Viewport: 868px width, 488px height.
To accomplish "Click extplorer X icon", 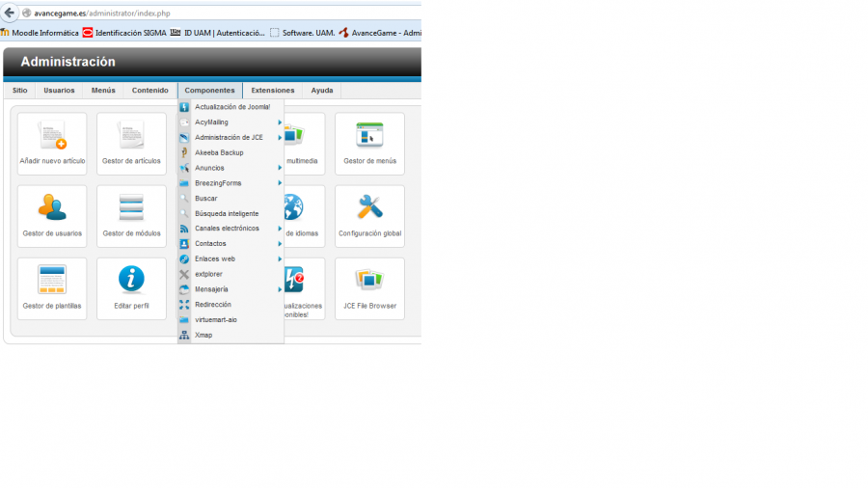I will [184, 275].
